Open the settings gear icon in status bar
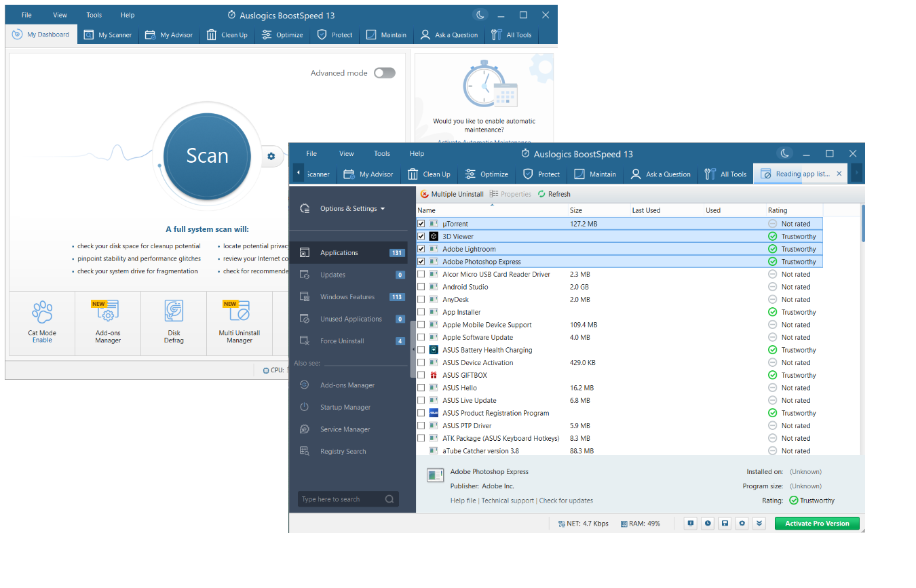The width and height of the screenshot is (916, 588). [x=742, y=524]
